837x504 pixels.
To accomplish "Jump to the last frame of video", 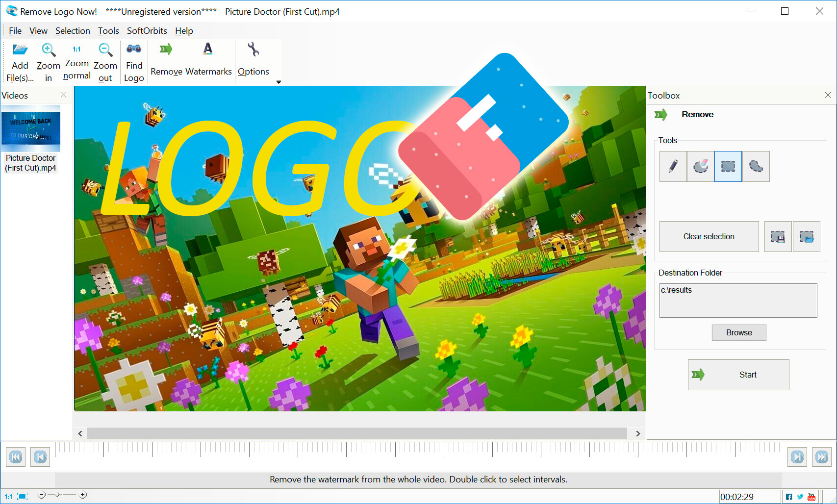I will [x=821, y=457].
